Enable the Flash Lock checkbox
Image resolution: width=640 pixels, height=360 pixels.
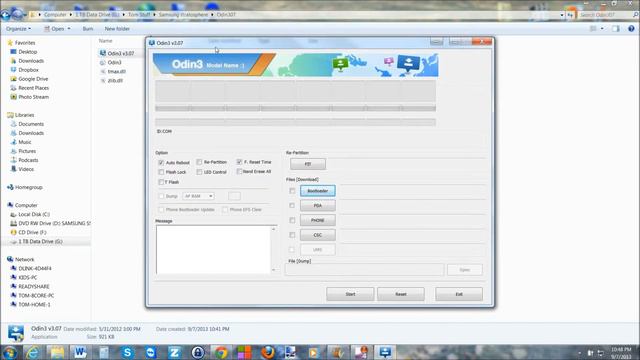[x=161, y=172]
